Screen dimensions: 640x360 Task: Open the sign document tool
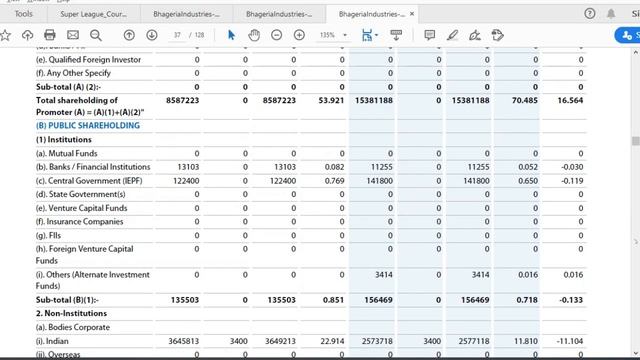tap(475, 35)
